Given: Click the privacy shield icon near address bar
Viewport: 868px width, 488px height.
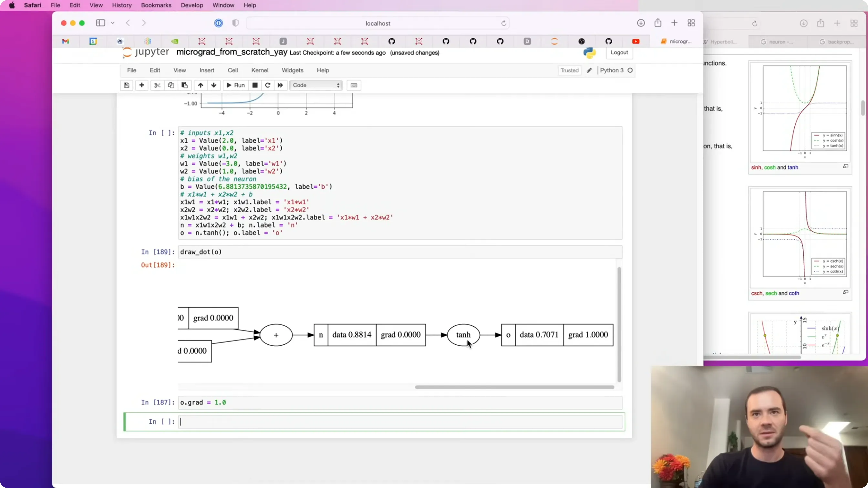Looking at the screenshot, I should click(235, 23).
